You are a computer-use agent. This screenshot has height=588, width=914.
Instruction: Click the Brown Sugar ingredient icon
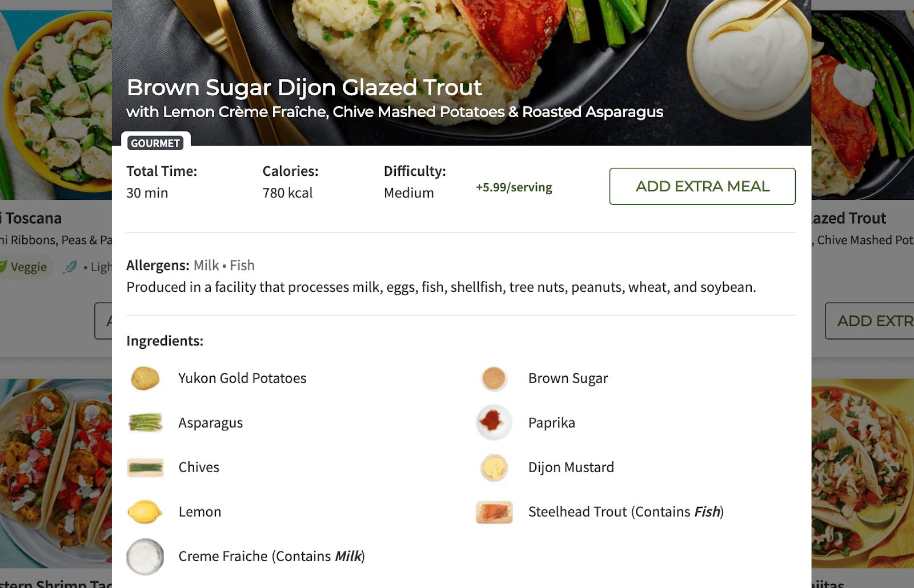[x=494, y=378]
